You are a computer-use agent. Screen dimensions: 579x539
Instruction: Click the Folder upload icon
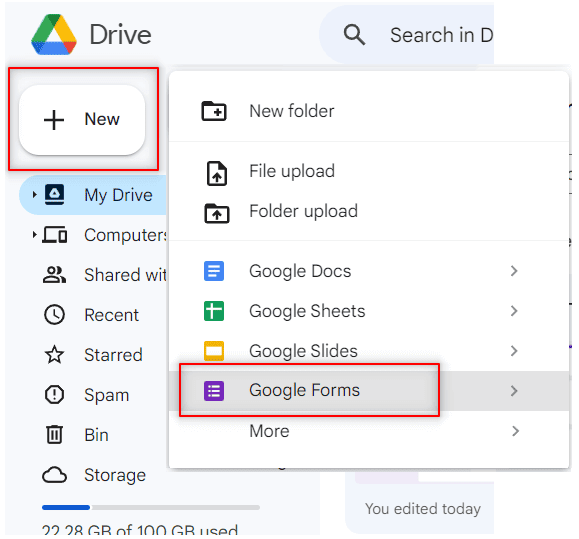pyautogui.click(x=217, y=213)
